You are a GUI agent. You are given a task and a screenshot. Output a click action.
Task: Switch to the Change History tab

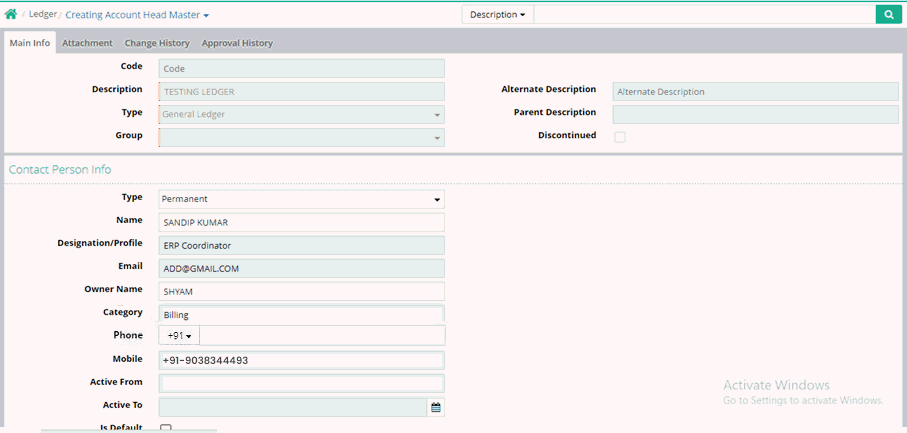coord(157,43)
